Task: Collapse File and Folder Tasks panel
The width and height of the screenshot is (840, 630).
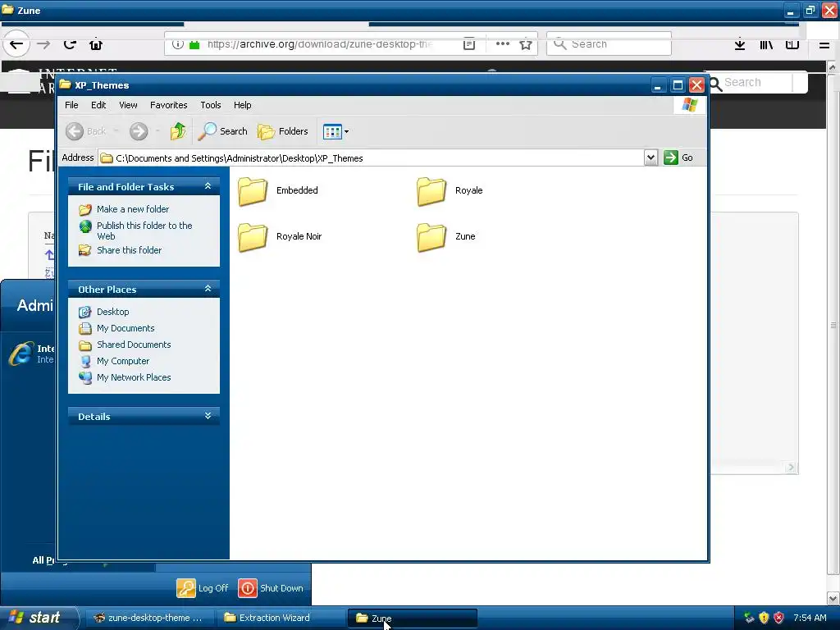Action: click(208, 186)
